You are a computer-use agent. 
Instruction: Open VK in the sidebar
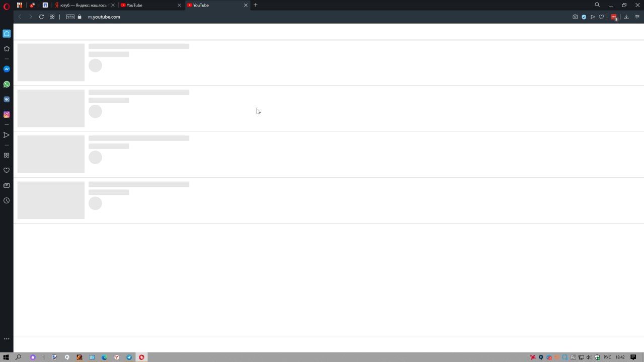pyautogui.click(x=7, y=99)
